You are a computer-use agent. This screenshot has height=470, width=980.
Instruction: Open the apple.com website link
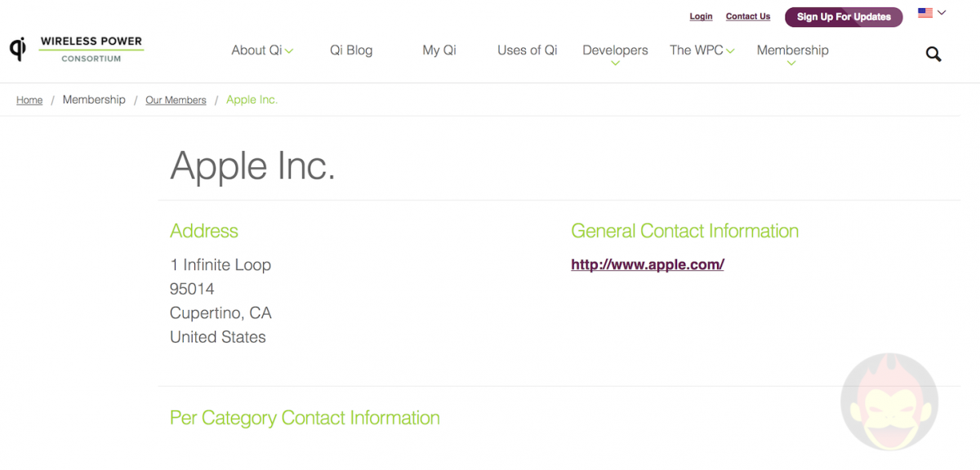tap(647, 264)
